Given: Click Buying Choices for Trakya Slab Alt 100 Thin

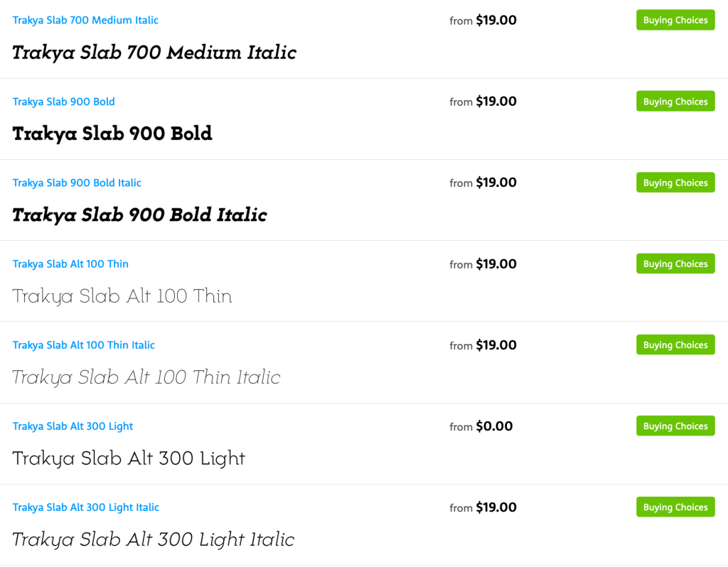Looking at the screenshot, I should pos(675,264).
